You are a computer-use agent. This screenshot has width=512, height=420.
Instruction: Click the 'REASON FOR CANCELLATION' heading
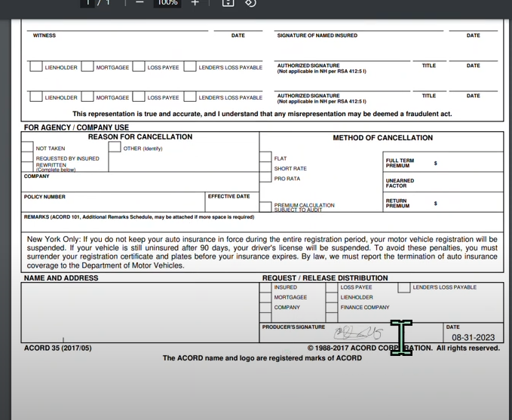(140, 136)
